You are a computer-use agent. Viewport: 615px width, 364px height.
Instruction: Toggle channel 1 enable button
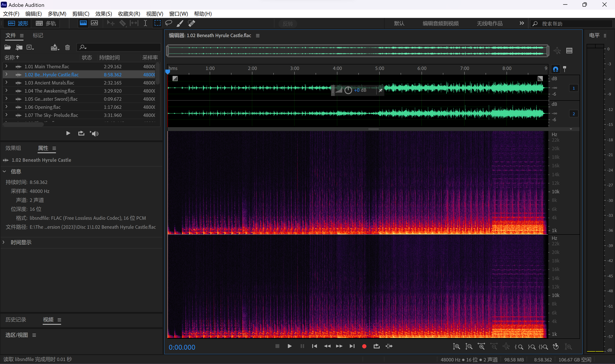tap(574, 88)
